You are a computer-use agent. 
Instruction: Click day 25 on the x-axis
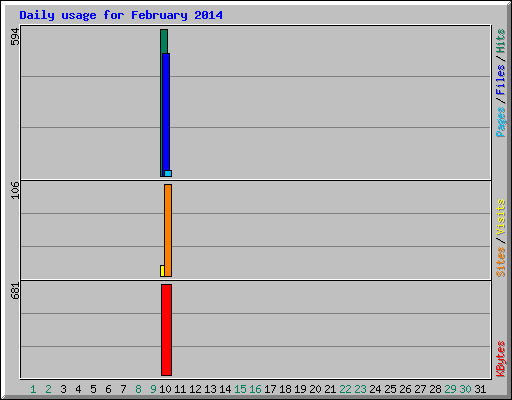pyautogui.click(x=390, y=389)
